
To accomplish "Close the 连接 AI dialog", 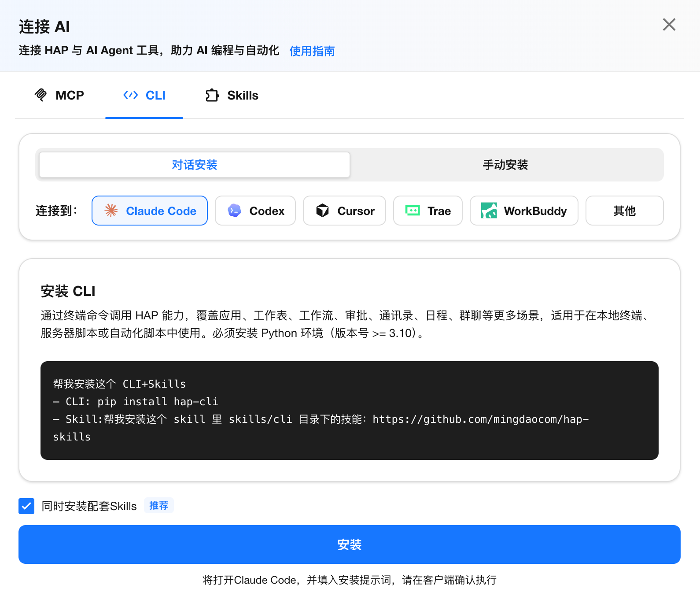I will coord(669,25).
